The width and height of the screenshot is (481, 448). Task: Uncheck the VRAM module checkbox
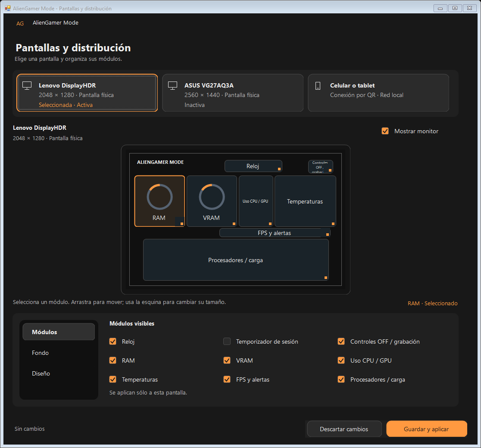click(x=227, y=360)
